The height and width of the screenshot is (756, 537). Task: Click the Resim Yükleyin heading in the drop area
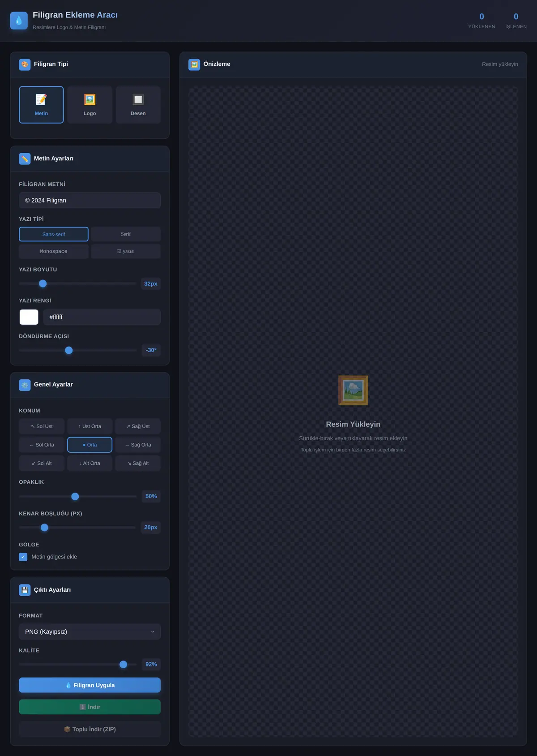(353, 424)
